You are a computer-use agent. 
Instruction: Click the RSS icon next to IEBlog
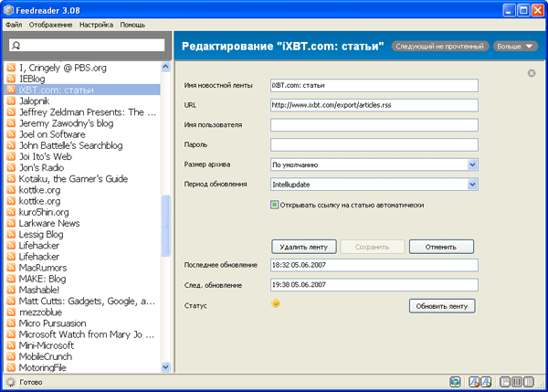11,79
